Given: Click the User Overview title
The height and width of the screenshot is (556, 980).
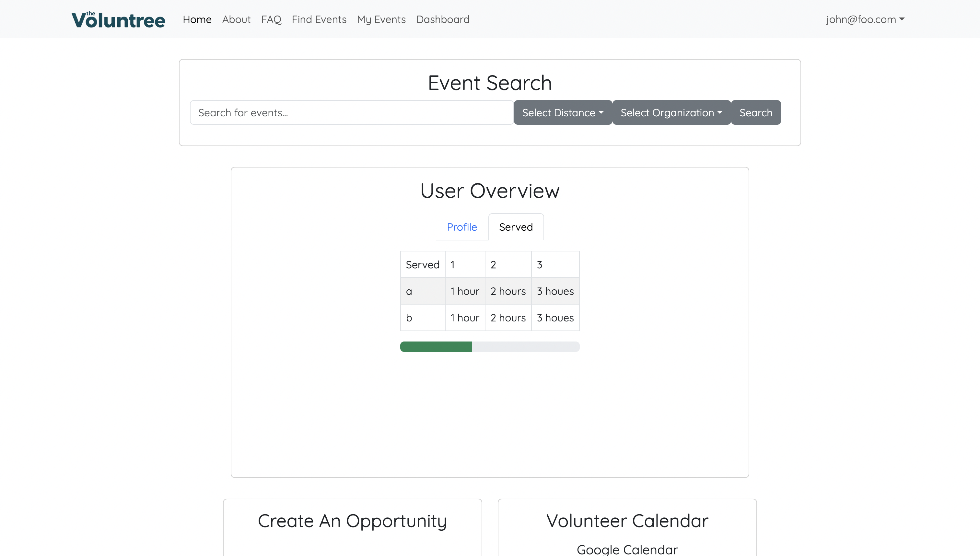Looking at the screenshot, I should (490, 191).
